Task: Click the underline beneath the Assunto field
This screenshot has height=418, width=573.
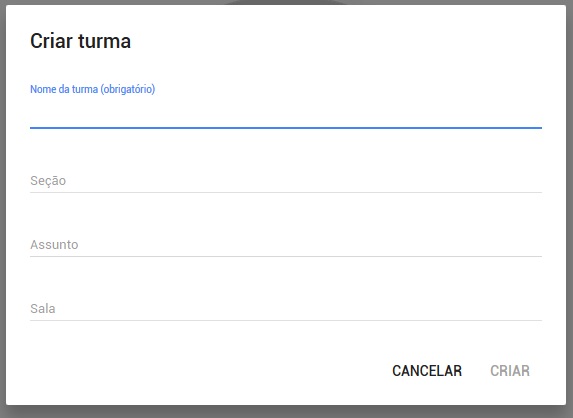Action: point(286,256)
